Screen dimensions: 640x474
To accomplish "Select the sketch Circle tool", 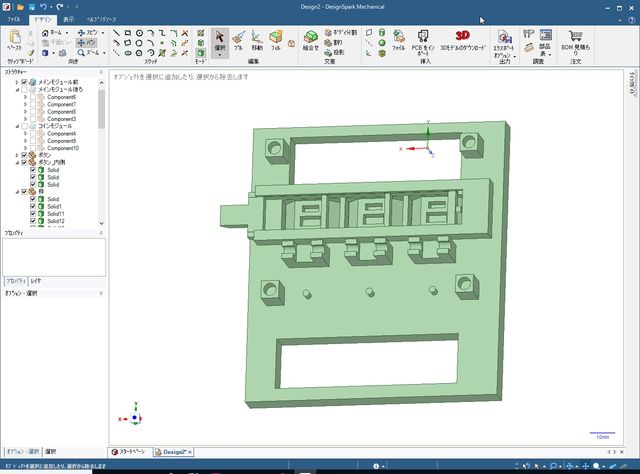I will [x=139, y=33].
